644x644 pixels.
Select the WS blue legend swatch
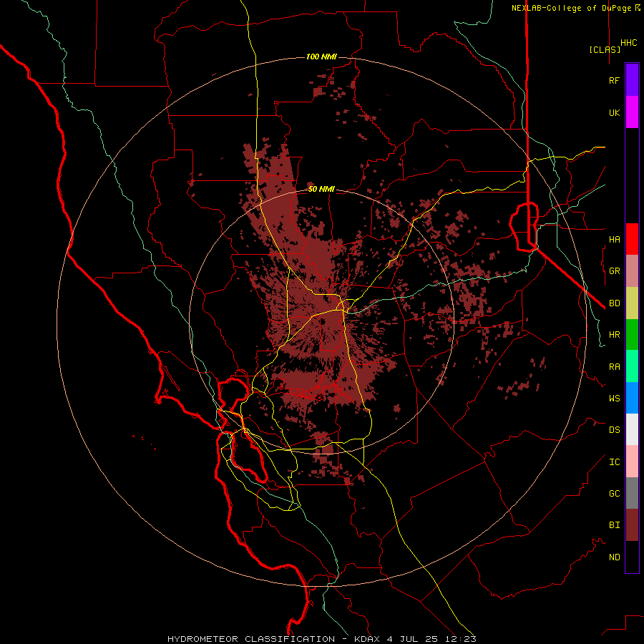[632, 398]
